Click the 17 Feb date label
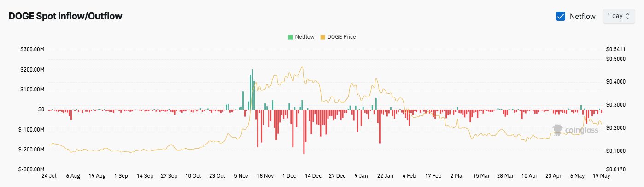This screenshot has width=644, height=187. 433,176
